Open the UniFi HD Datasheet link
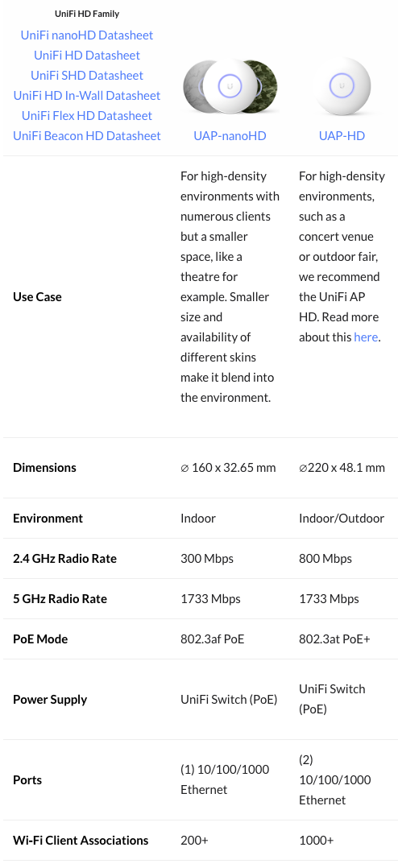The height and width of the screenshot is (868, 398). pyautogui.click(x=87, y=56)
